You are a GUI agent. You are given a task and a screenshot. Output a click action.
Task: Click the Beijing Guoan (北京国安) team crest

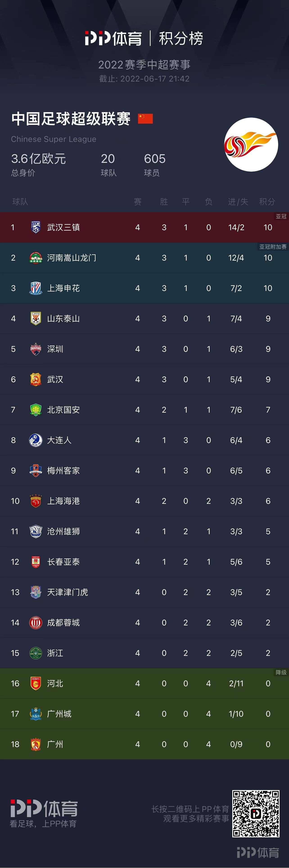36,410
